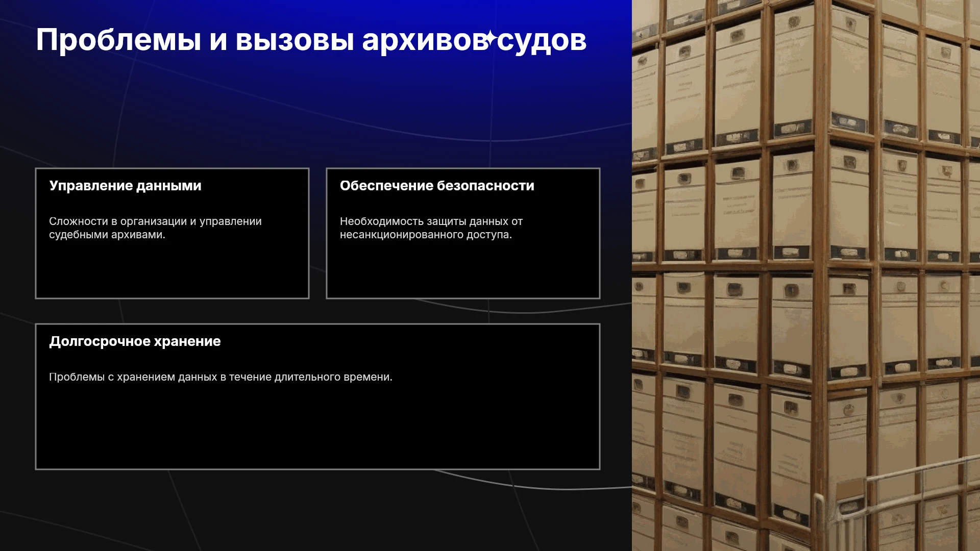The height and width of the screenshot is (551, 980).
Task: Click the sparkle star icon in the title
Action: [x=490, y=39]
